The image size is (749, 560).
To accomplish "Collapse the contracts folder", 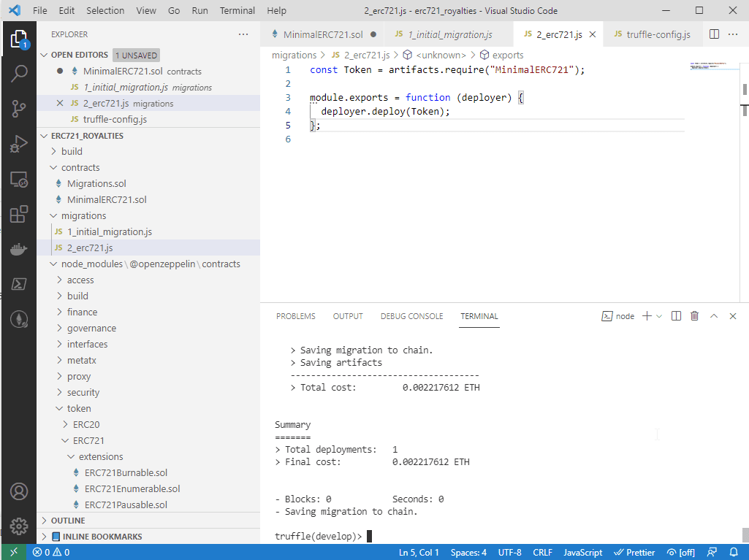I will [53, 168].
